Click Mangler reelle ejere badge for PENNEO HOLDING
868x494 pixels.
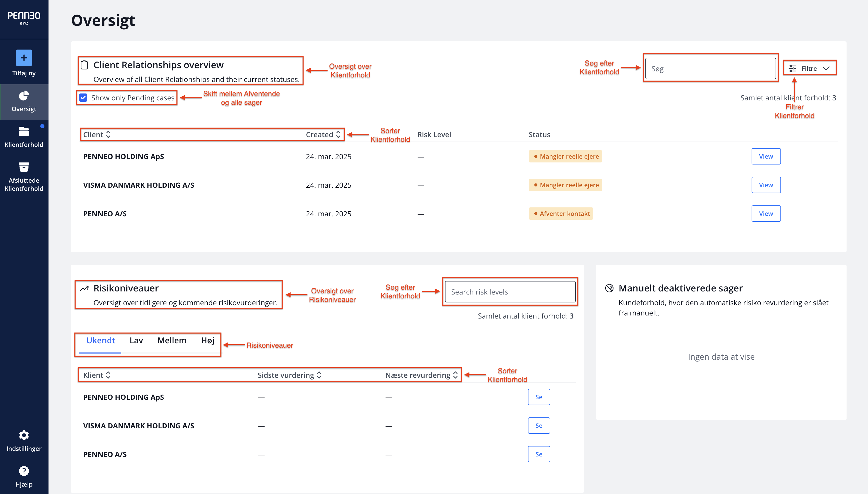pyautogui.click(x=565, y=156)
